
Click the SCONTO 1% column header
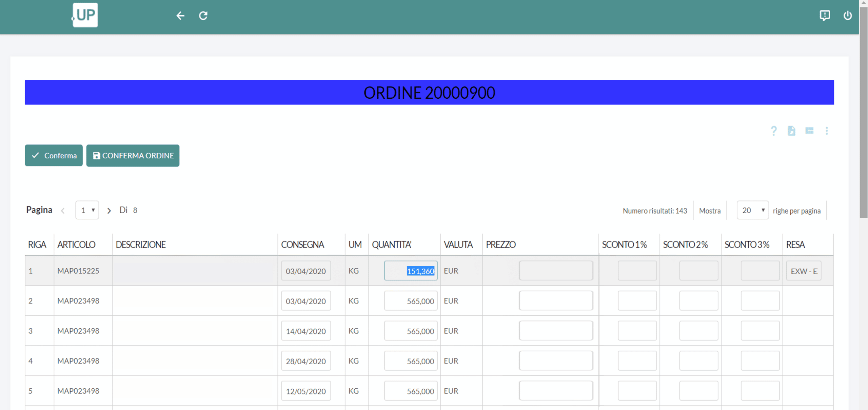[624, 245]
